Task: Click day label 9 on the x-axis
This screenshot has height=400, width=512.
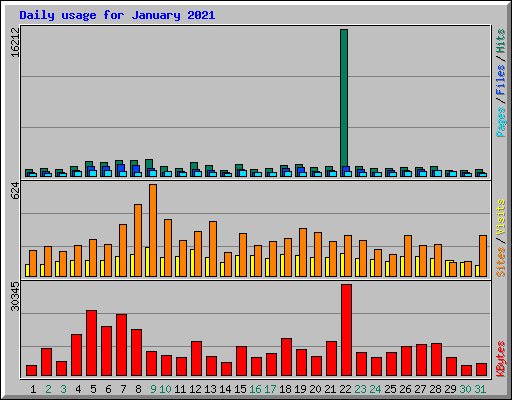Action: coord(153,389)
